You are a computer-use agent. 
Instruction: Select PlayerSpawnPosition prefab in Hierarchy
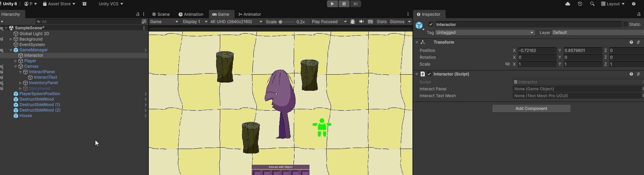tap(40, 94)
